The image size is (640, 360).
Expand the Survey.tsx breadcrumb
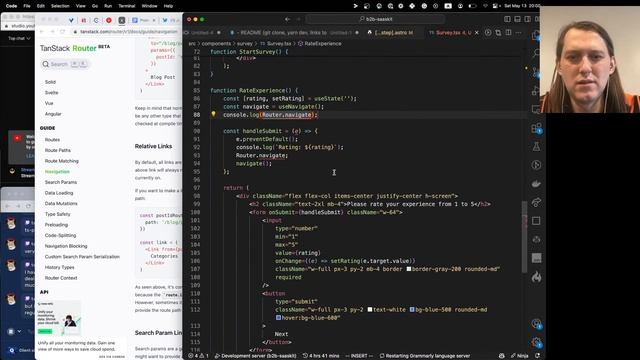coord(276,43)
